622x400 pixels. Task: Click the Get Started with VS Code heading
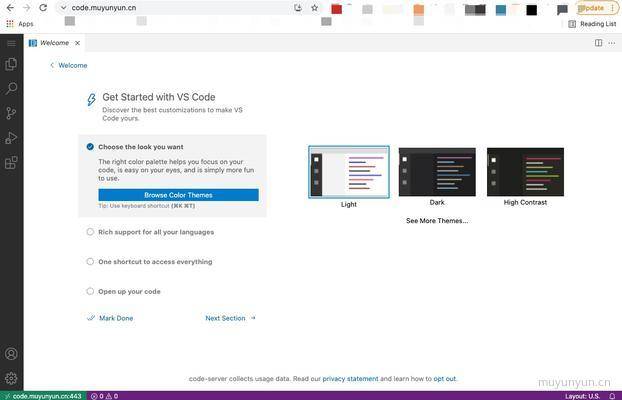159,97
